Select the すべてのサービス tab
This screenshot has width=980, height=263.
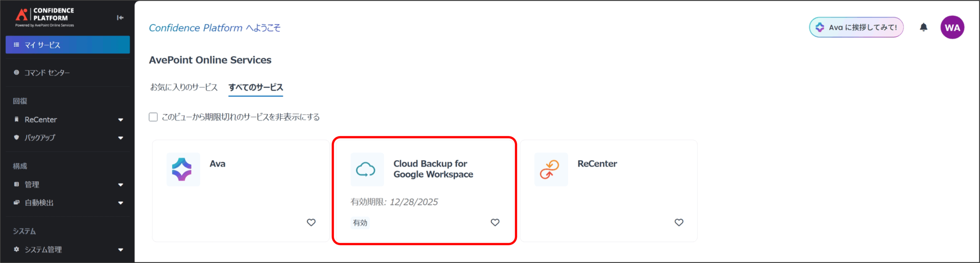pos(255,87)
